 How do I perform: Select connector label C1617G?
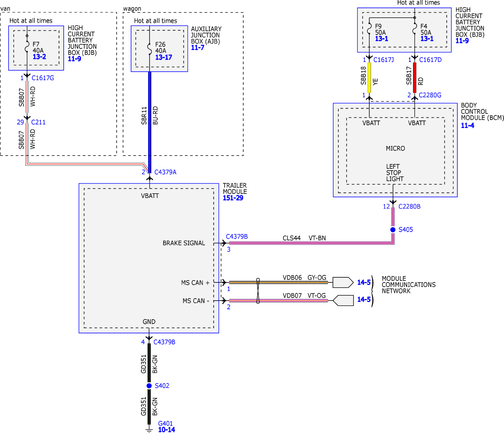click(x=43, y=78)
